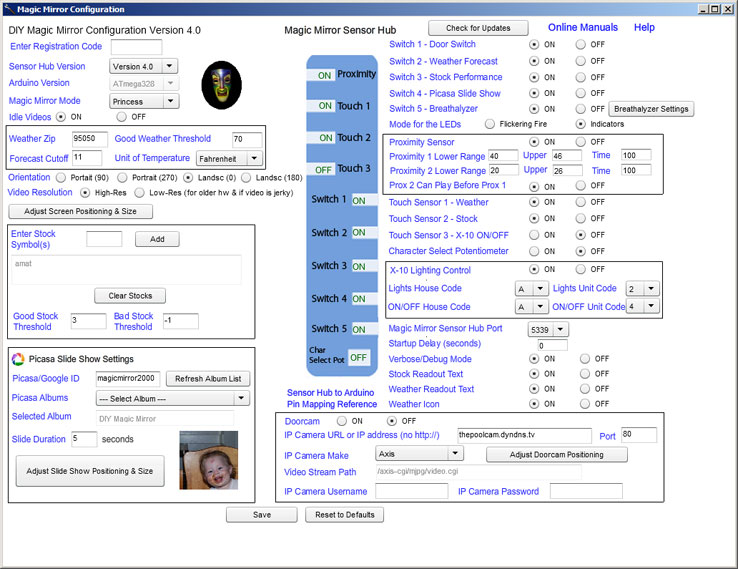The height and width of the screenshot is (569, 738).
Task: Click Check for Updates button
Action: point(478,28)
